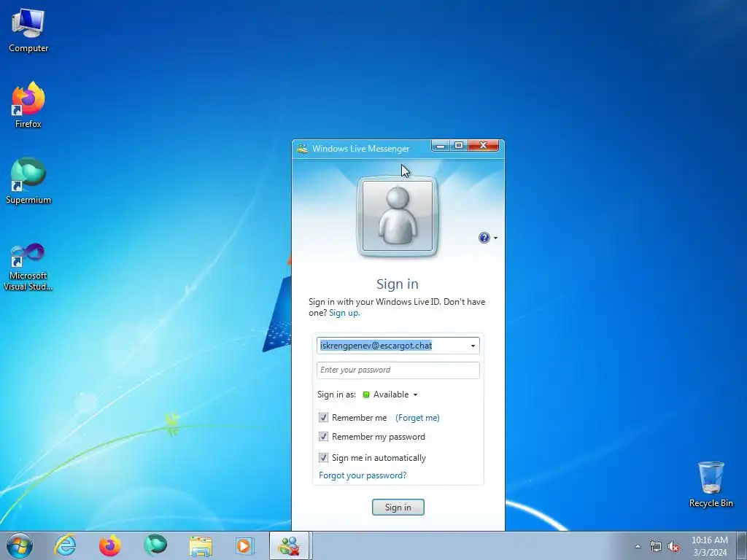Launch Internet Explorer from the taskbar
Screen dimensions: 747x560
pyautogui.click(x=65, y=545)
